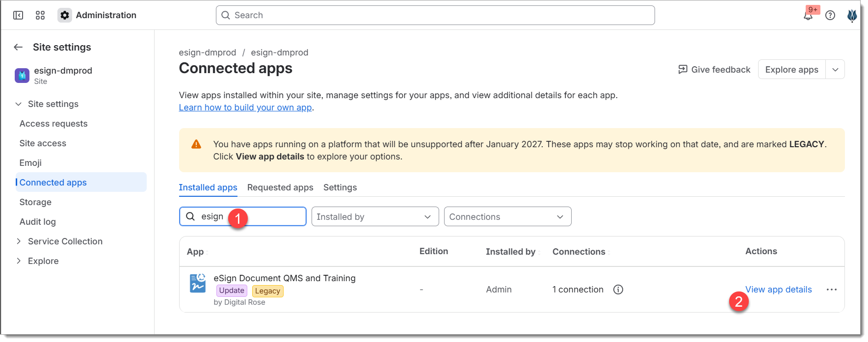Open the Installed by filter dropdown
Viewport: 868px width, 342px height.
(375, 216)
